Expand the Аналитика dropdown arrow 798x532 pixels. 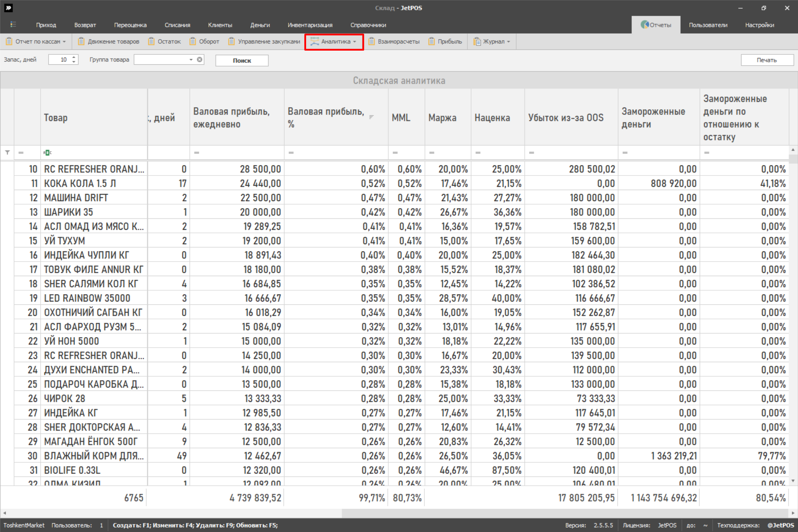355,42
